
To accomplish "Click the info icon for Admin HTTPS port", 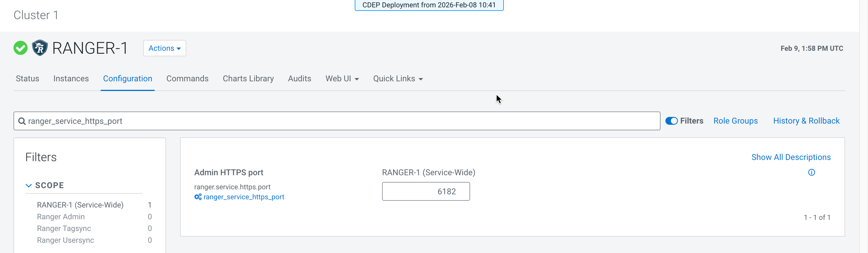I will 811,173.
